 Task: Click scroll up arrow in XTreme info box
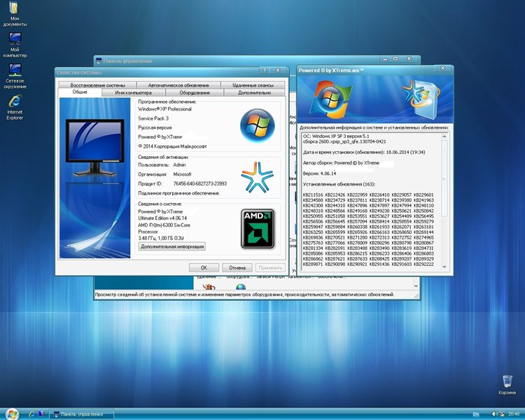pyautogui.click(x=444, y=136)
